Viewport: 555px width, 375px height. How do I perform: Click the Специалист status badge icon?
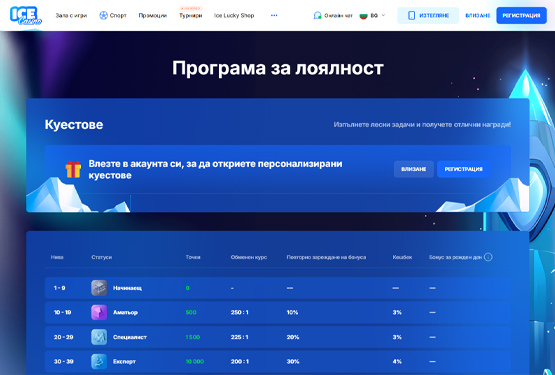[x=99, y=337]
